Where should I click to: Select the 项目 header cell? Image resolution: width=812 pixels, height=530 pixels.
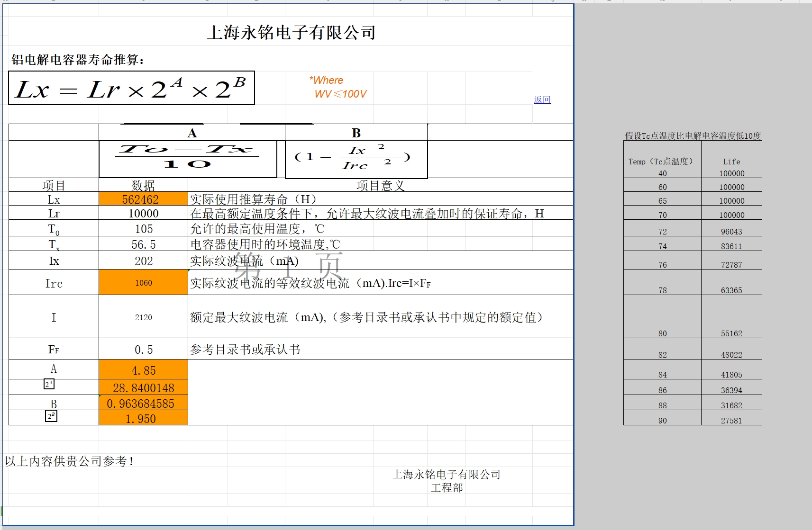tap(54, 185)
